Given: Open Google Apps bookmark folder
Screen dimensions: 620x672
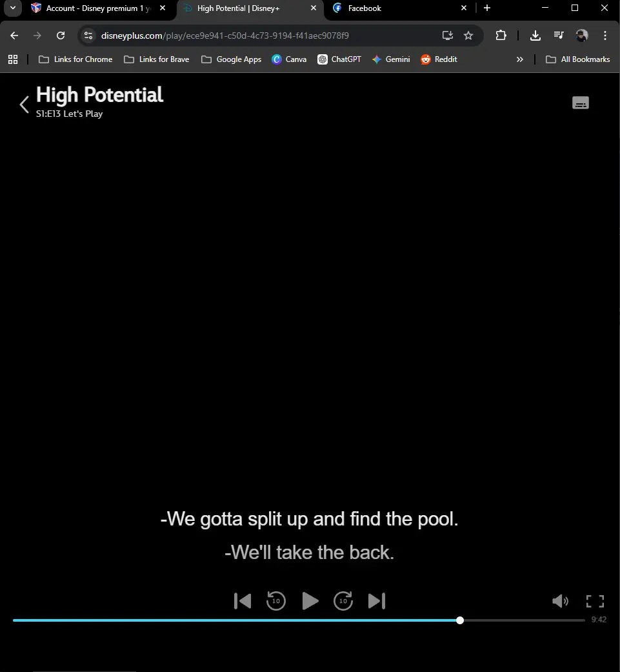Looking at the screenshot, I should click(231, 59).
